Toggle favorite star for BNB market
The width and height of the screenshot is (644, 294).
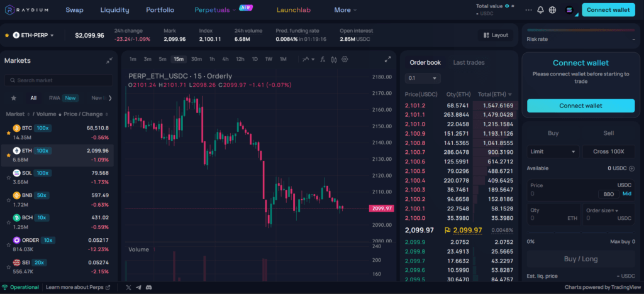tap(8, 200)
